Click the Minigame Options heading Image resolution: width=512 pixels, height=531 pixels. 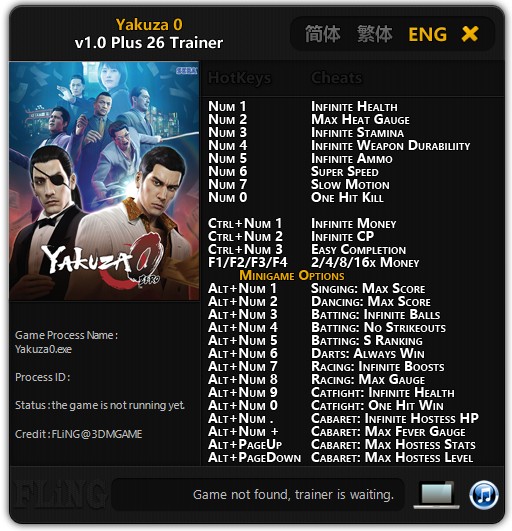pyautogui.click(x=292, y=275)
